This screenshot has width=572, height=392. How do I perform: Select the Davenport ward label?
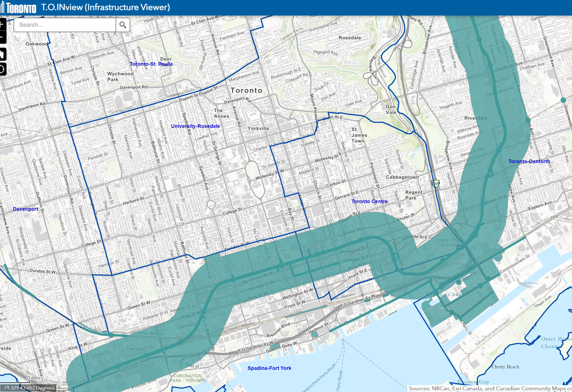click(25, 209)
